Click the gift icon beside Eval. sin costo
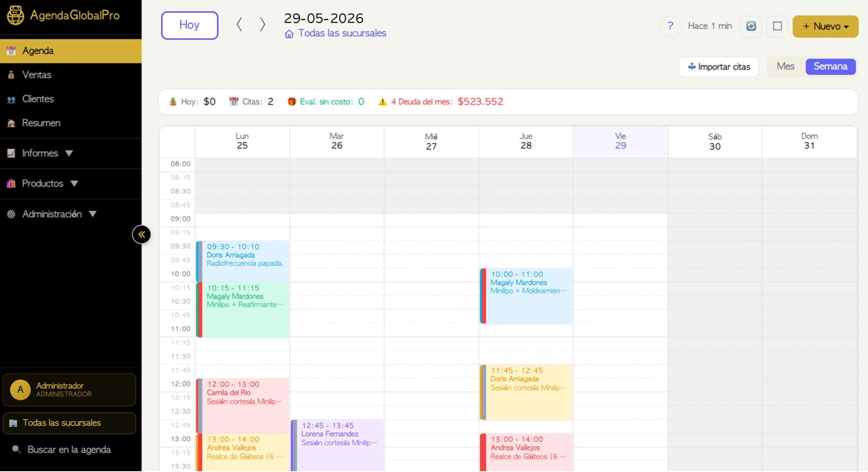The height and width of the screenshot is (472, 868). point(292,102)
